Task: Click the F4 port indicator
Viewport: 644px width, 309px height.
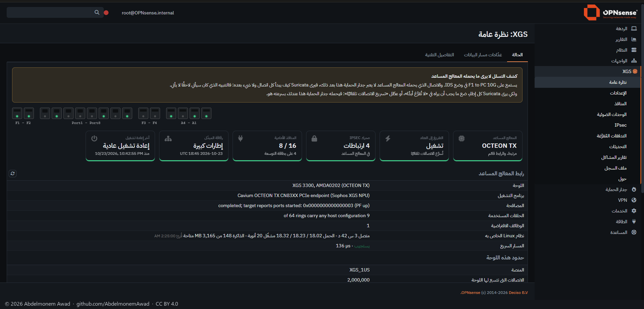Action: 155,113
